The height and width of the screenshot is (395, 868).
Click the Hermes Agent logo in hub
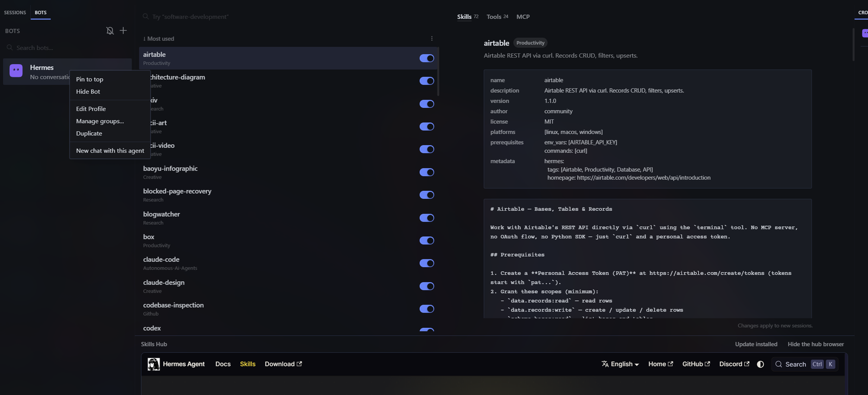click(154, 364)
